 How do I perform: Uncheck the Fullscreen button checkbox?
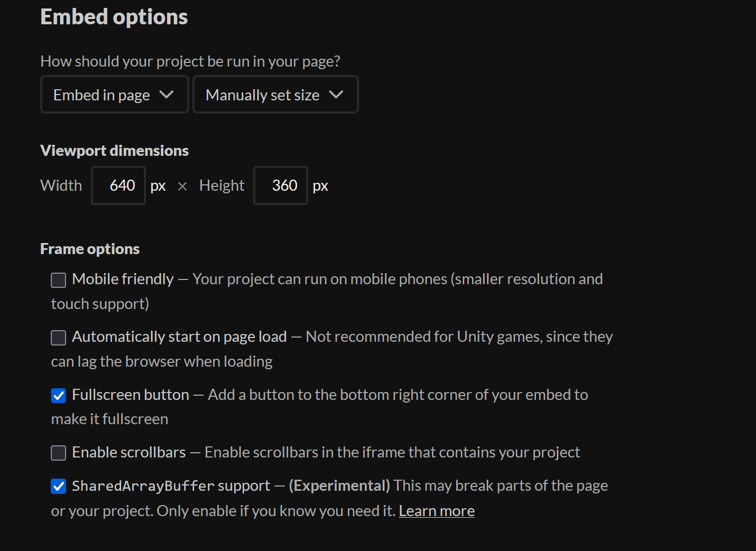[x=59, y=396]
